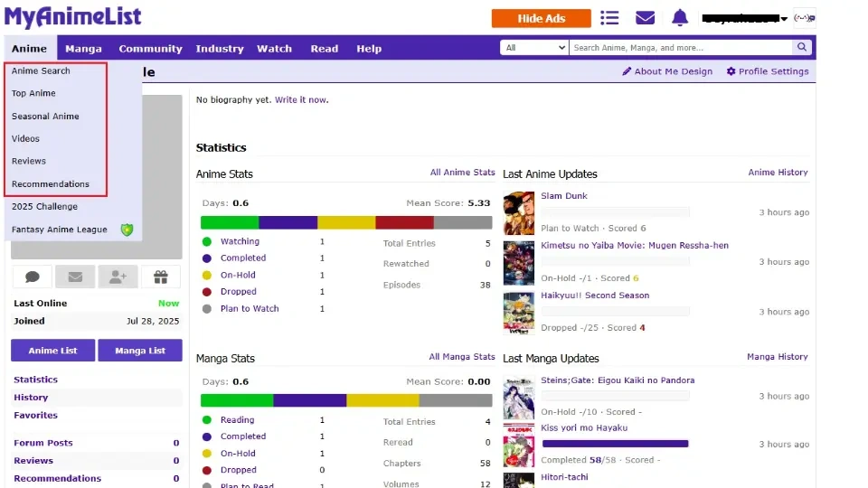
Task: Click the Haikyuu Second Season thumbnail
Action: [x=519, y=313]
